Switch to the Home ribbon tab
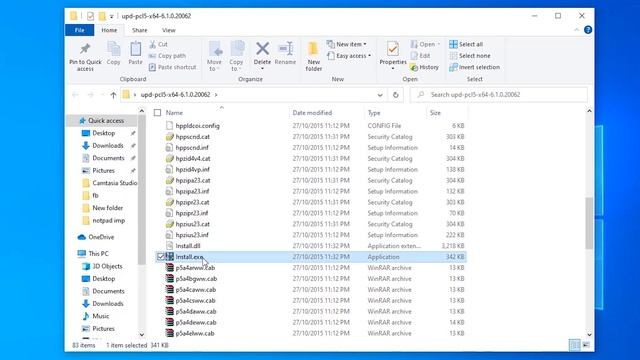Viewport: 640px width, 360px height. pos(109,30)
